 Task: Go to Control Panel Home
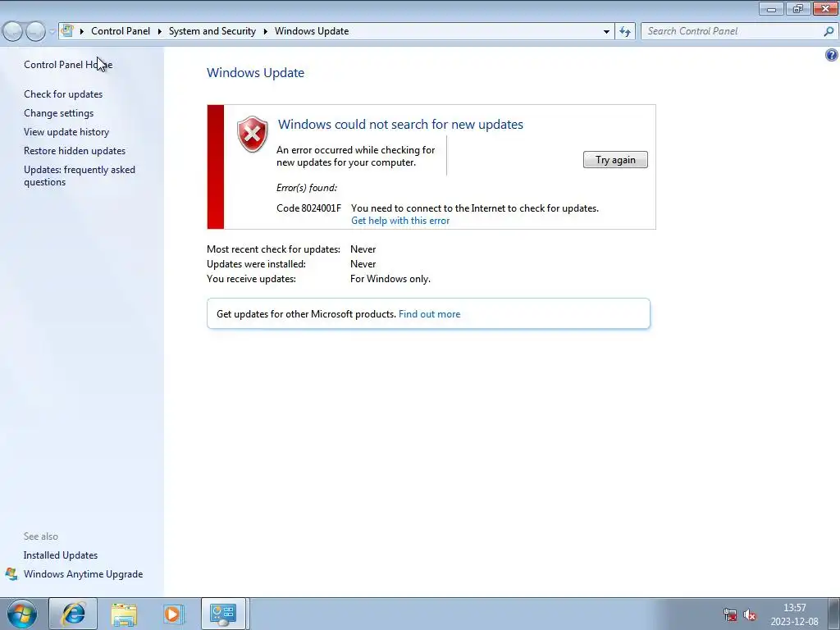pos(68,64)
